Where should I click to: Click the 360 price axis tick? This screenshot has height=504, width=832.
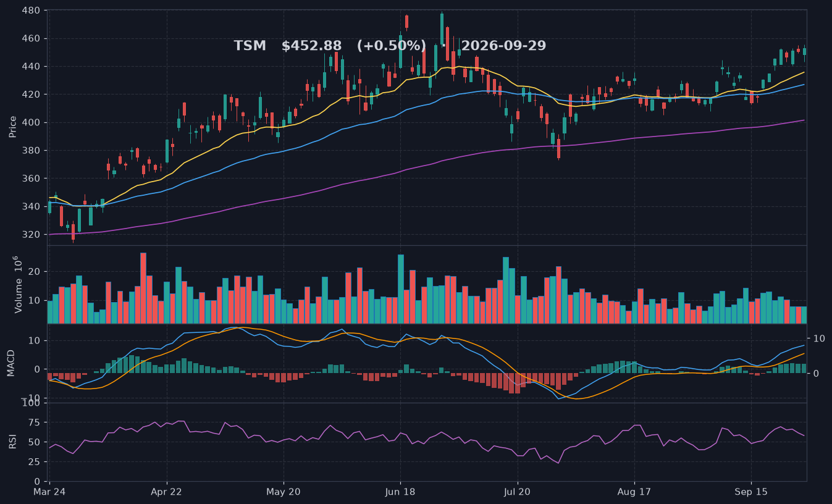click(x=31, y=178)
